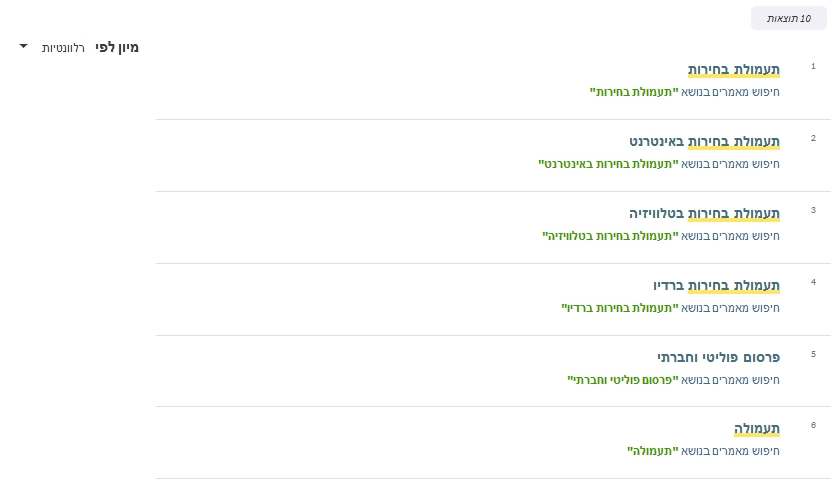Viewport: 835px width, 485px height.
Task: Click green quoted "תעמולה" articles link
Action: tap(653, 452)
